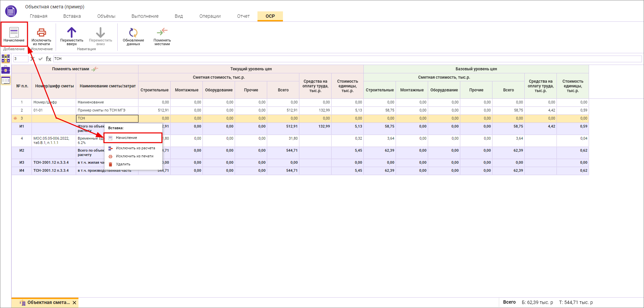Choose Исключить из расчета from context menu
The width and height of the screenshot is (644, 308).
pos(135,148)
